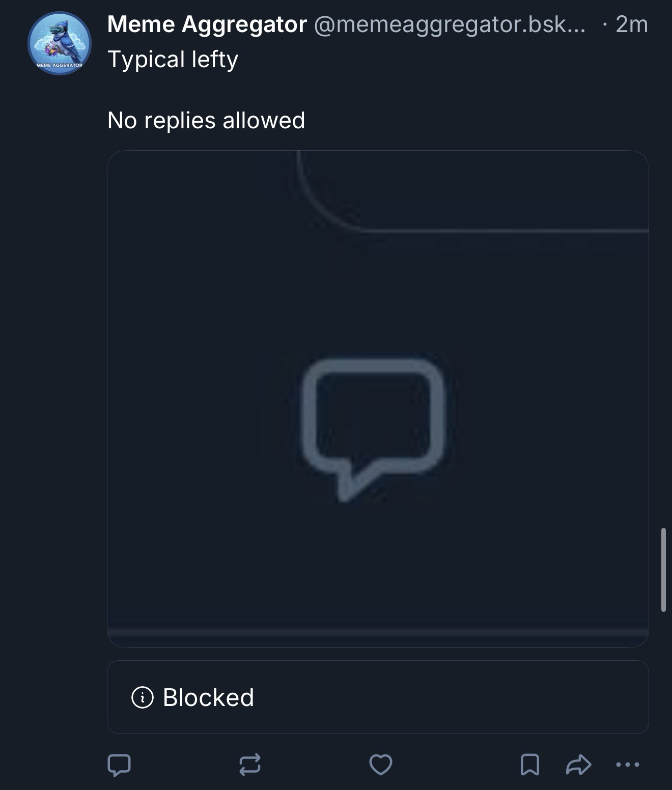The width and height of the screenshot is (672, 790).
Task: Open the embedded speech bubble image
Action: [x=378, y=399]
